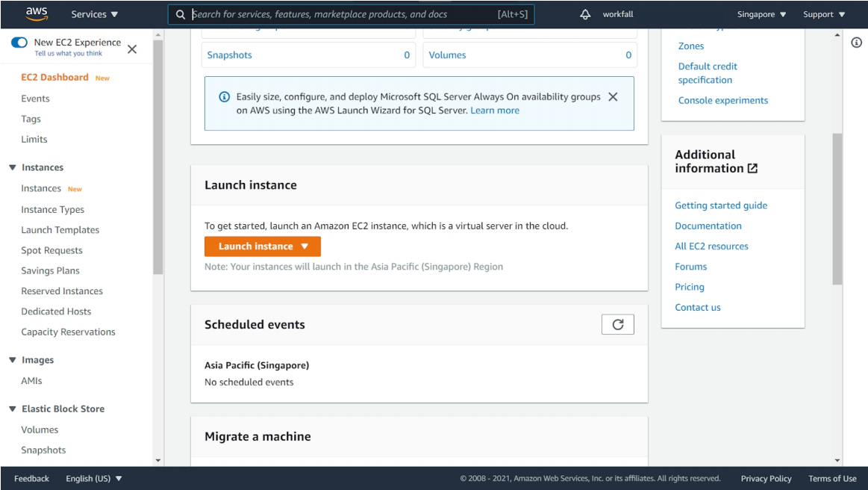This screenshot has width=868, height=490.
Task: Focus the AWS services search field
Action: (343, 14)
